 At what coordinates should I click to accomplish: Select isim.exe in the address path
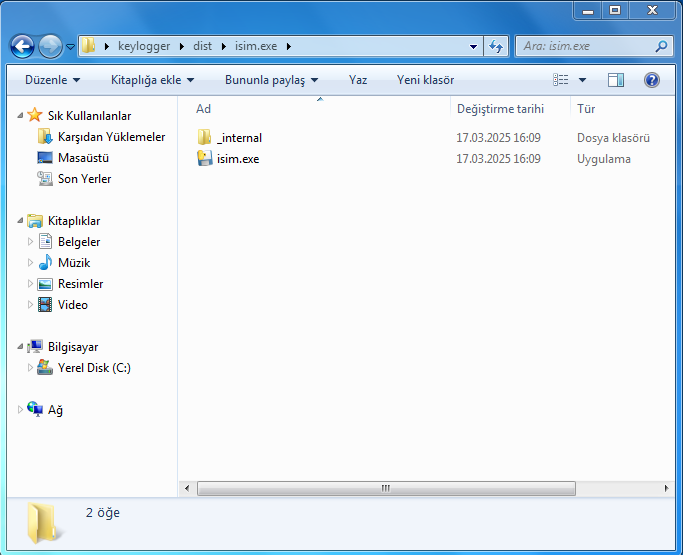tap(256, 46)
